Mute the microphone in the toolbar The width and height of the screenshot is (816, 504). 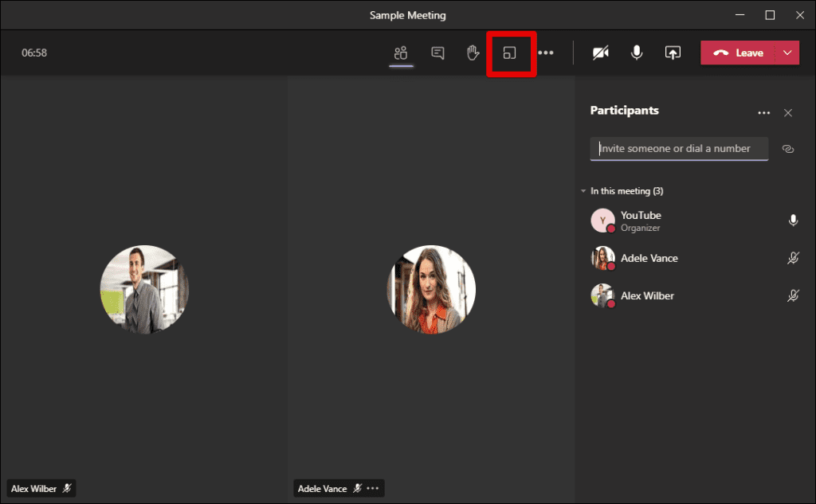coord(637,53)
